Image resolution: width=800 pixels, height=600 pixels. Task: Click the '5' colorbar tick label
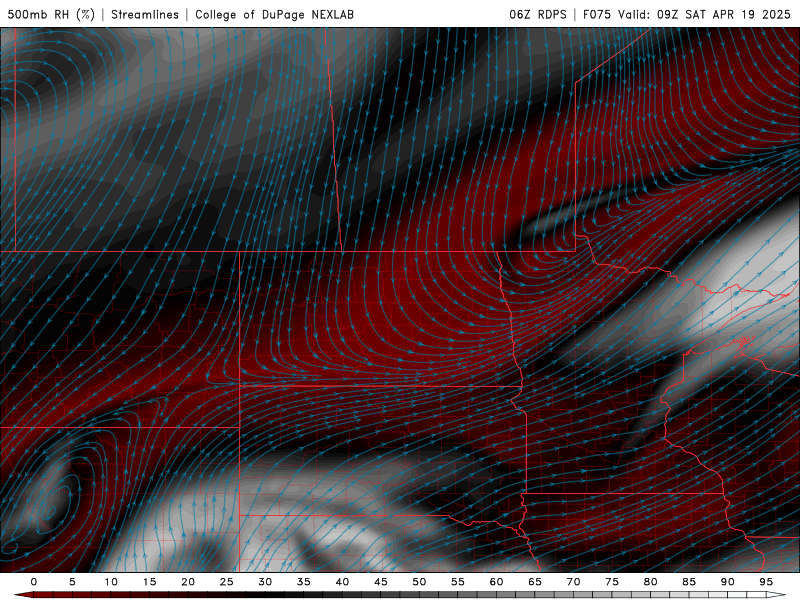pos(72,582)
